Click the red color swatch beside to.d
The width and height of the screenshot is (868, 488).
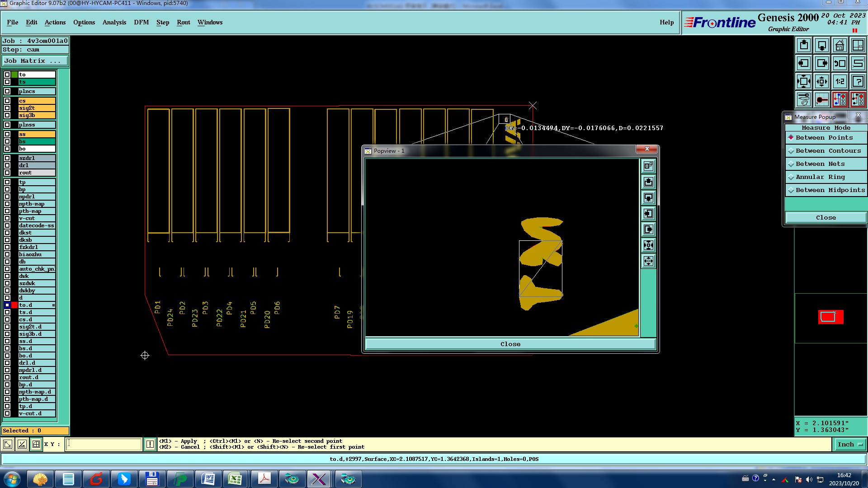pos(14,305)
